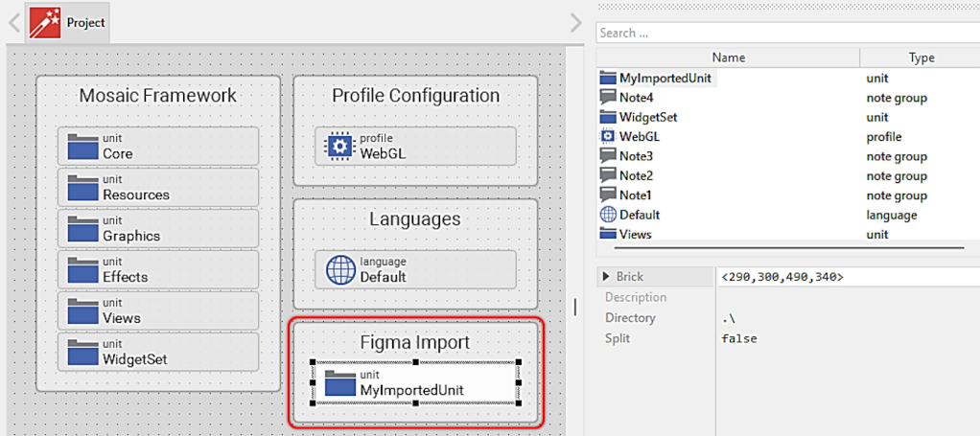Click the Split property value false
This screenshot has height=436, width=980.
click(739, 338)
